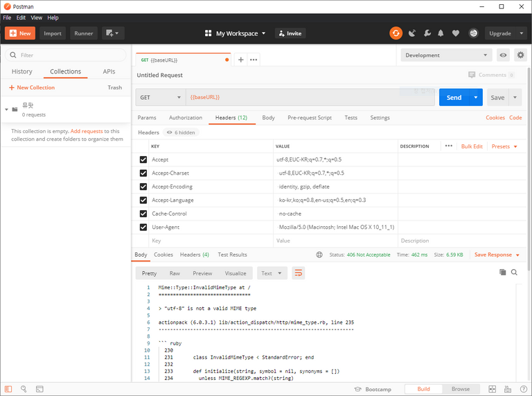
Task: Uncheck the Cache-Control header checkbox
Action: (143, 214)
